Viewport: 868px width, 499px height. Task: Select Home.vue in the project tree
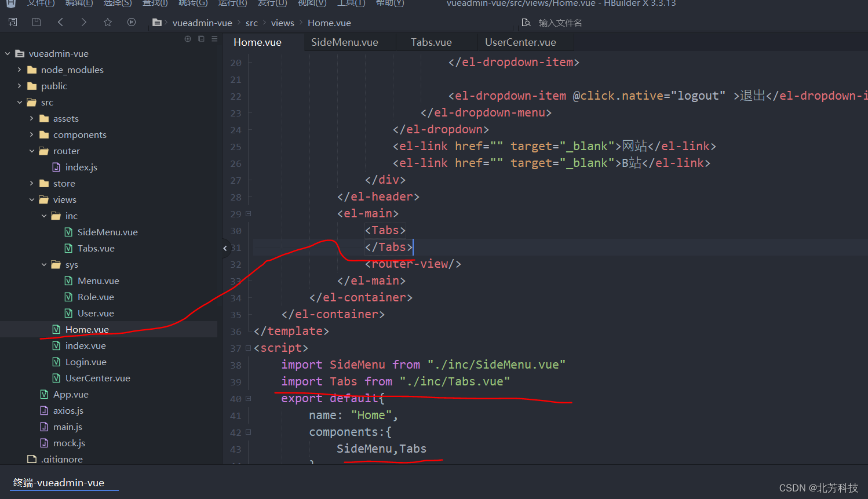[87, 329]
